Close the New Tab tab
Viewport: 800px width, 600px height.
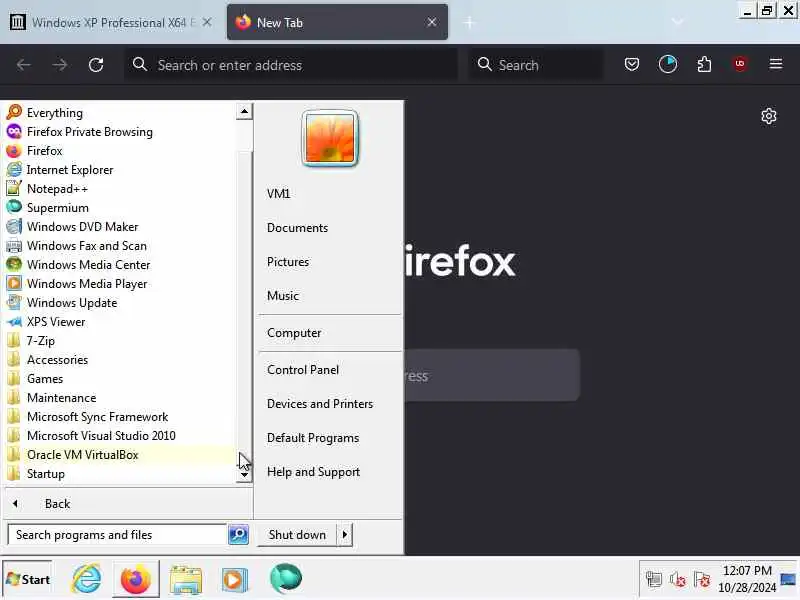(432, 22)
